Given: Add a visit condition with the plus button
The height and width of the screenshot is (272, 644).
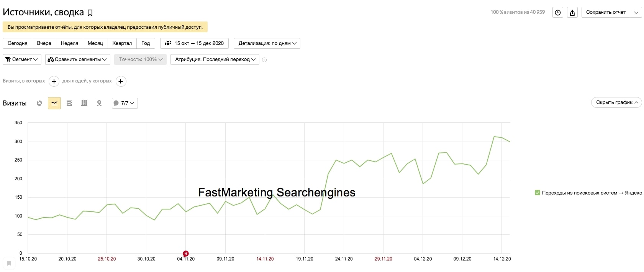Looking at the screenshot, I should pyautogui.click(x=54, y=81).
